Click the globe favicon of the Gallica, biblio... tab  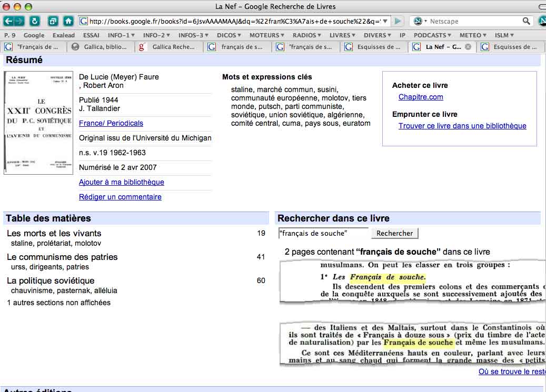75,47
